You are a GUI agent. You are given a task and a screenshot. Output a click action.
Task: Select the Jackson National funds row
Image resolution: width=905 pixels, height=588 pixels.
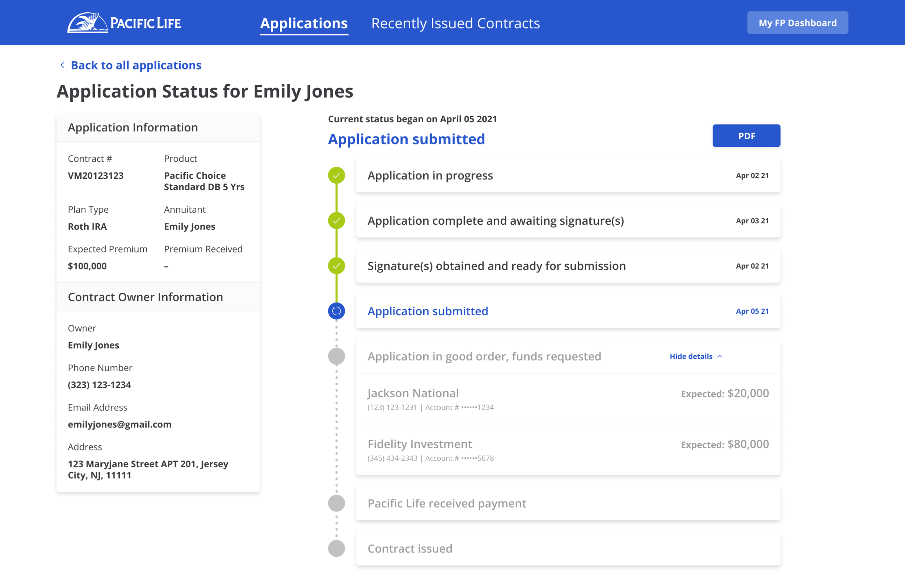pyautogui.click(x=568, y=399)
